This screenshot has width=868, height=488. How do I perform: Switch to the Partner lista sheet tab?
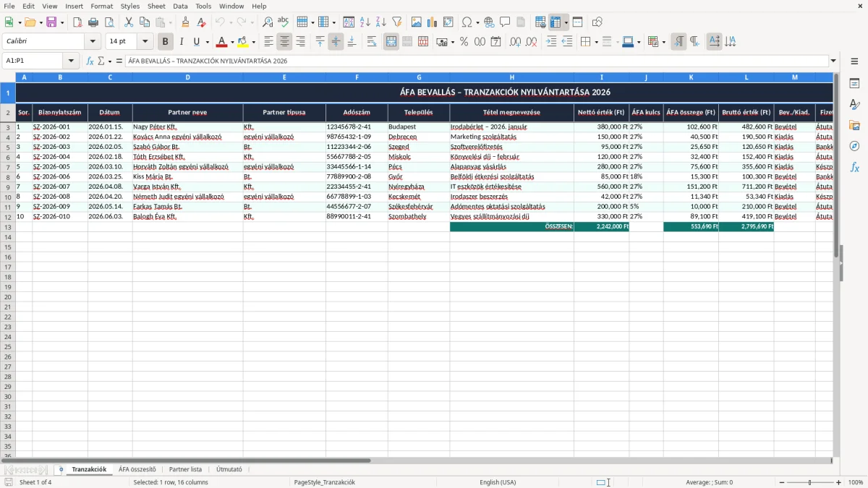(185, 469)
